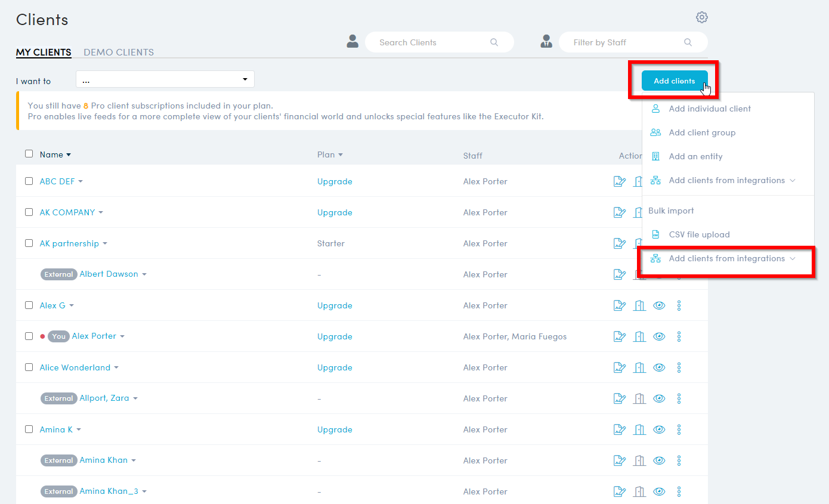
Task: Open the settings gear icon
Action: click(702, 17)
